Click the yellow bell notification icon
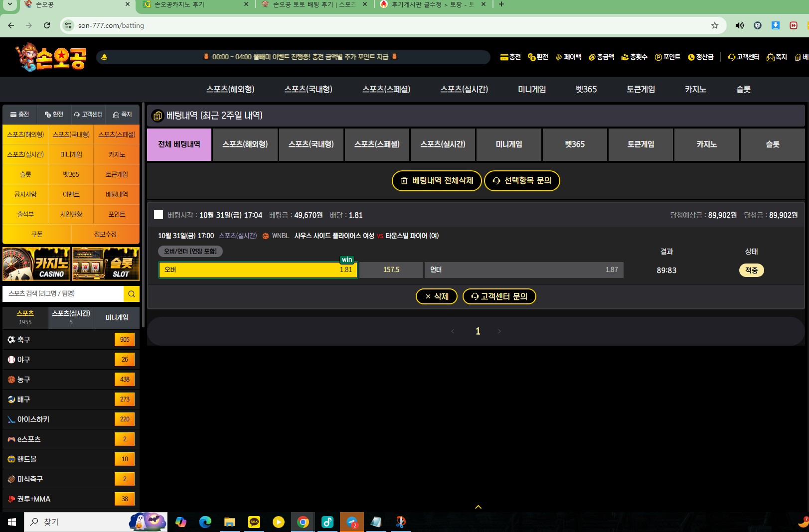The height and width of the screenshot is (532, 809). [104, 57]
